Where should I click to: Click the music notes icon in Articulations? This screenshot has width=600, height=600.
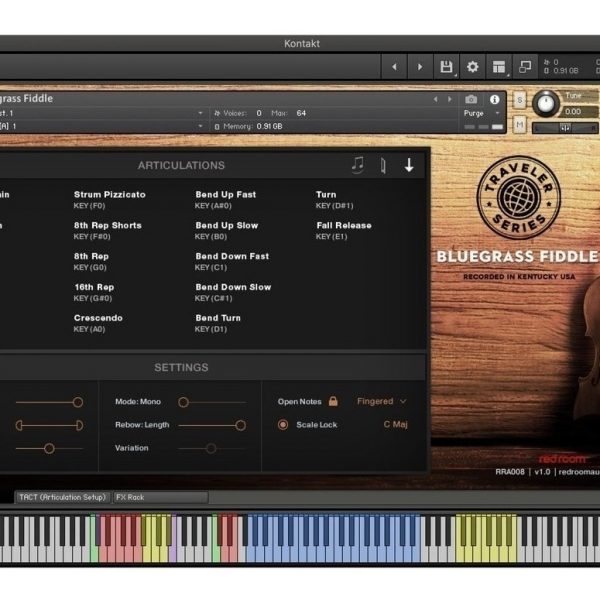pyautogui.click(x=358, y=165)
